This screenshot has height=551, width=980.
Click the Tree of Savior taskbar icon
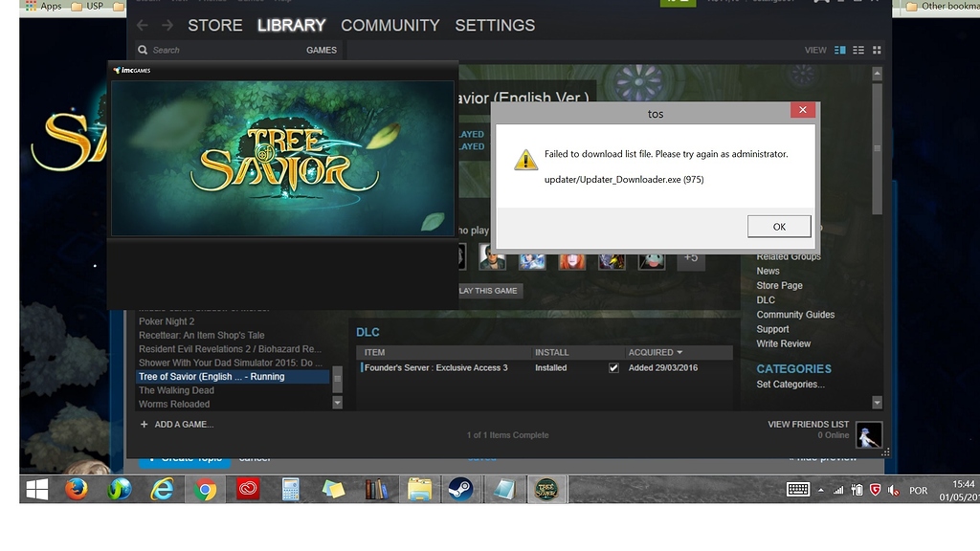546,490
